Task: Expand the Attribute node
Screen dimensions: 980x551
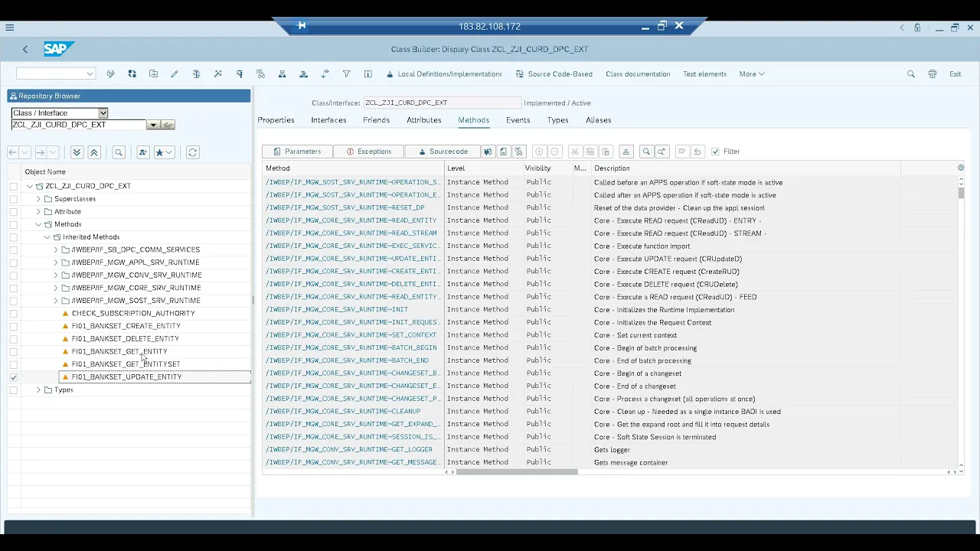Action: [38, 211]
